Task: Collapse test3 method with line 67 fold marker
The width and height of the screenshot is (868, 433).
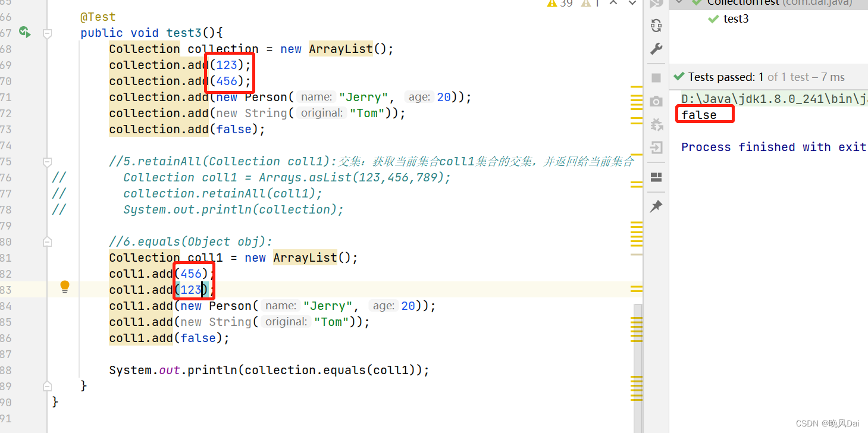Action: (48, 34)
